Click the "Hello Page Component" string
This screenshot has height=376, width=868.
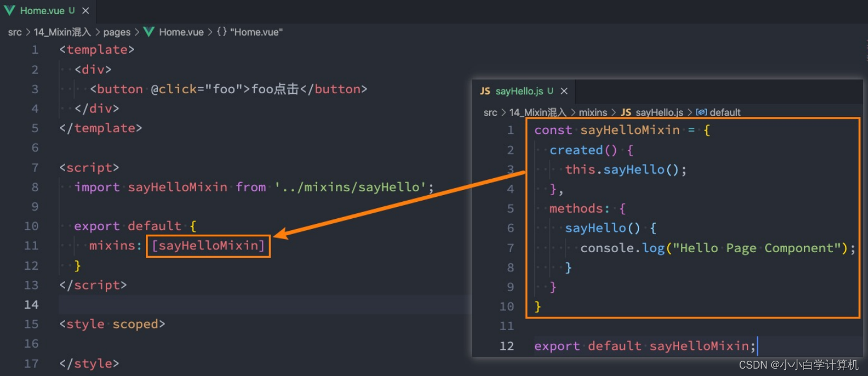tap(757, 248)
